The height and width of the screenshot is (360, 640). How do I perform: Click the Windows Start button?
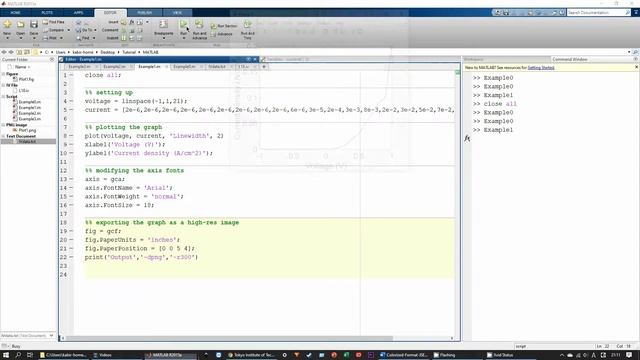[6, 355]
